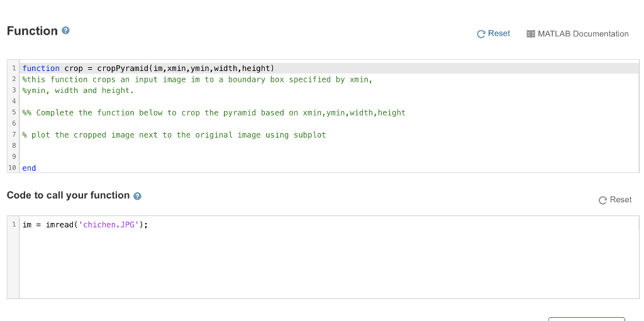Reset the Function editor code
This screenshot has width=644, height=321.
click(493, 34)
